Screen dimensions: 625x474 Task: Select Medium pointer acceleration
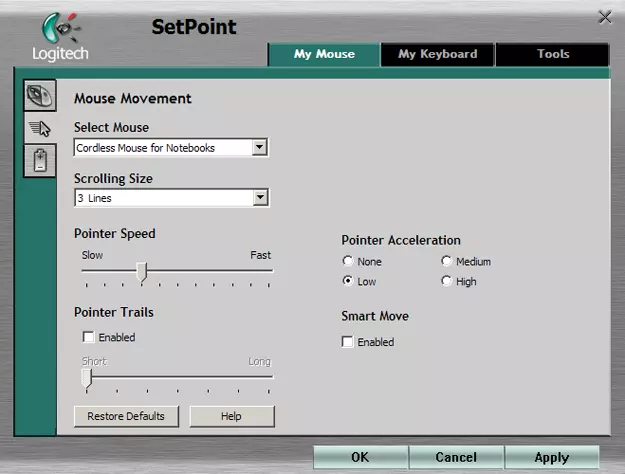pos(446,261)
